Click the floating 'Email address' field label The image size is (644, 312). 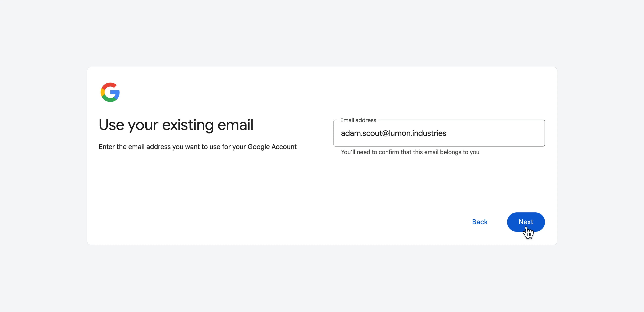click(x=358, y=120)
